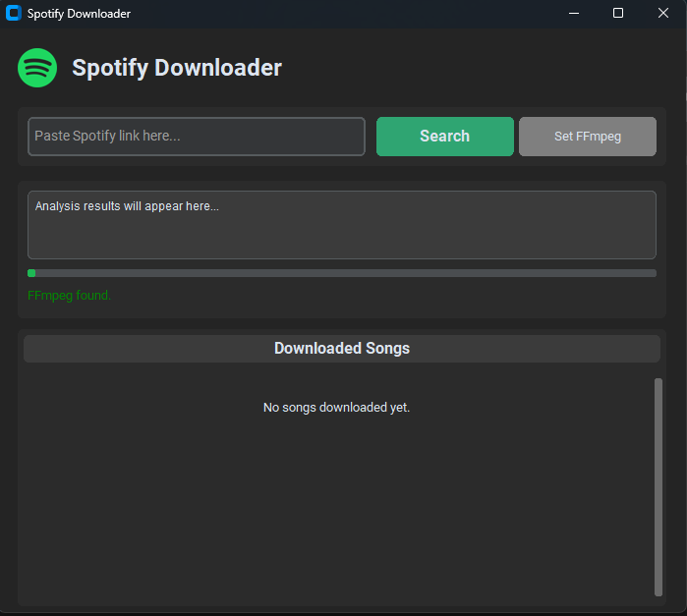Click the Downloaded Songs header
Screen dimensions: 687x616
342,349
